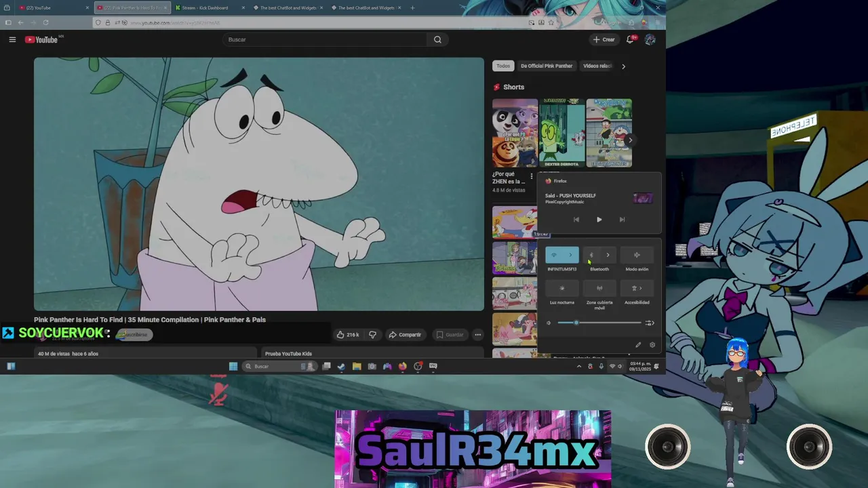Image resolution: width=868 pixels, height=488 pixels.
Task: Dislike the Pink Panther video
Action: coord(372,335)
